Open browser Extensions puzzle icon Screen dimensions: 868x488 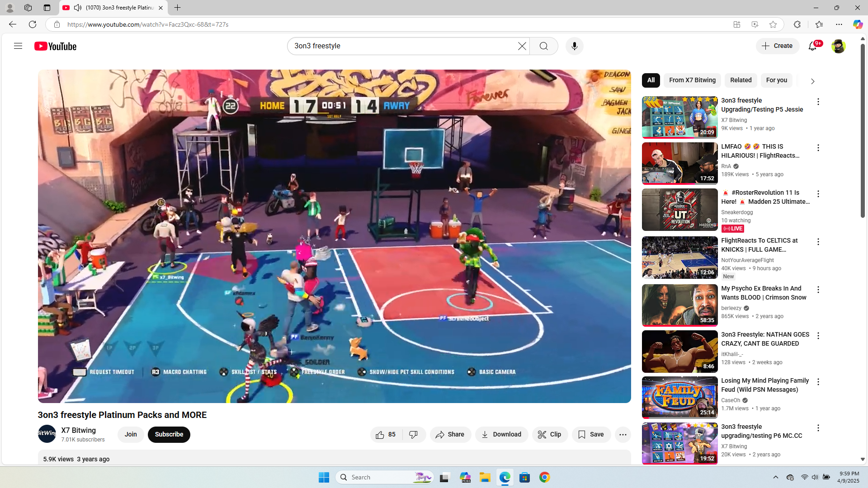[797, 24]
